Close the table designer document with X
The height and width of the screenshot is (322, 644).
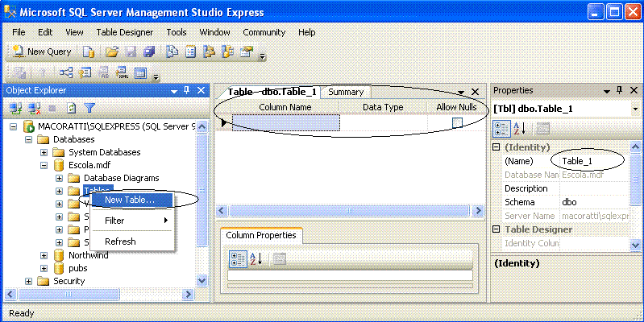click(x=475, y=92)
